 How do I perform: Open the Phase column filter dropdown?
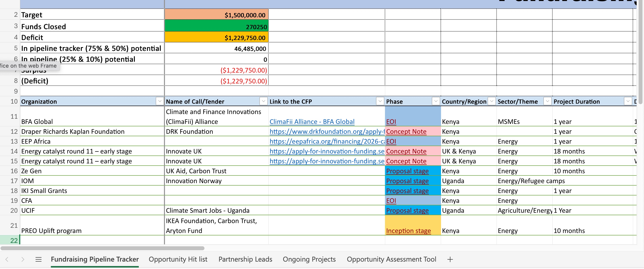coord(436,101)
